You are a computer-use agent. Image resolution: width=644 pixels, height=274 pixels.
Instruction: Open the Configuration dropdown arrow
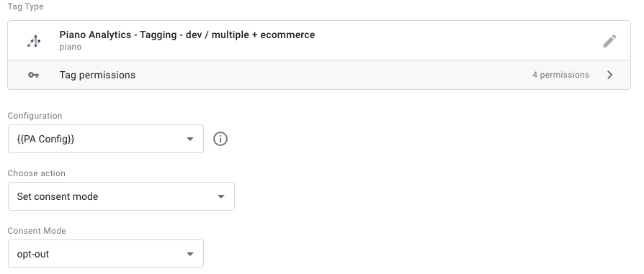[189, 139]
